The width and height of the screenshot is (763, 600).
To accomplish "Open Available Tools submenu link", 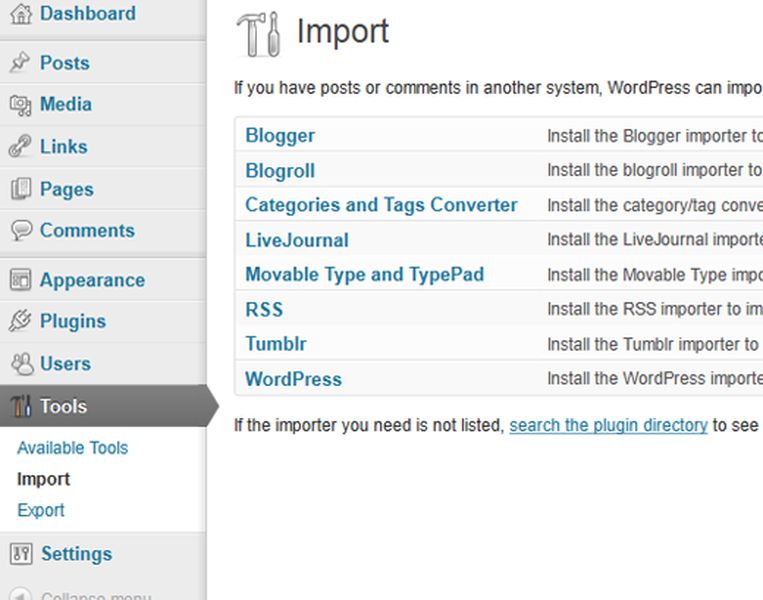I will [73, 448].
